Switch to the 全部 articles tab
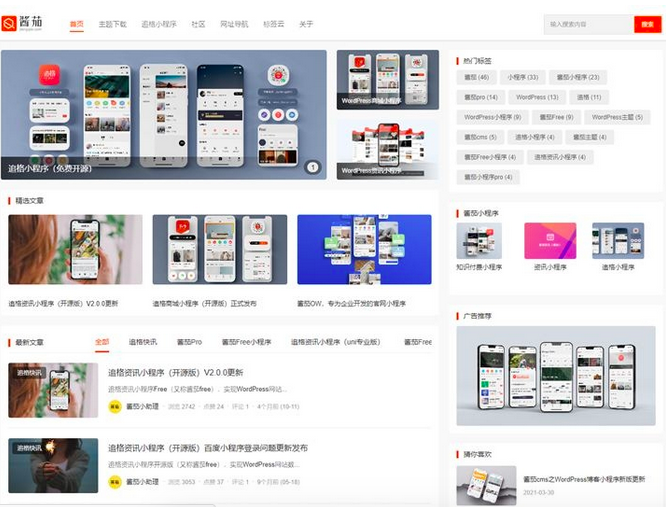This screenshot has width=666, height=507. 102,342
